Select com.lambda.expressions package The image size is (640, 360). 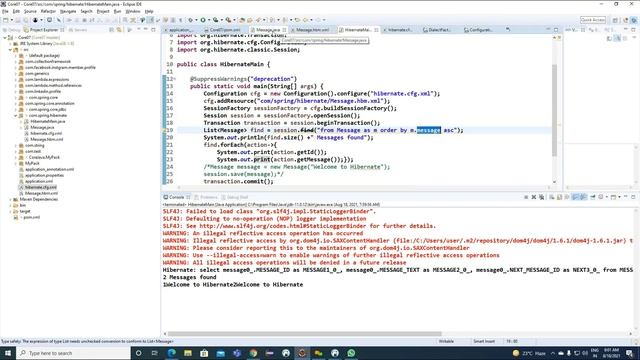[x=47, y=80]
